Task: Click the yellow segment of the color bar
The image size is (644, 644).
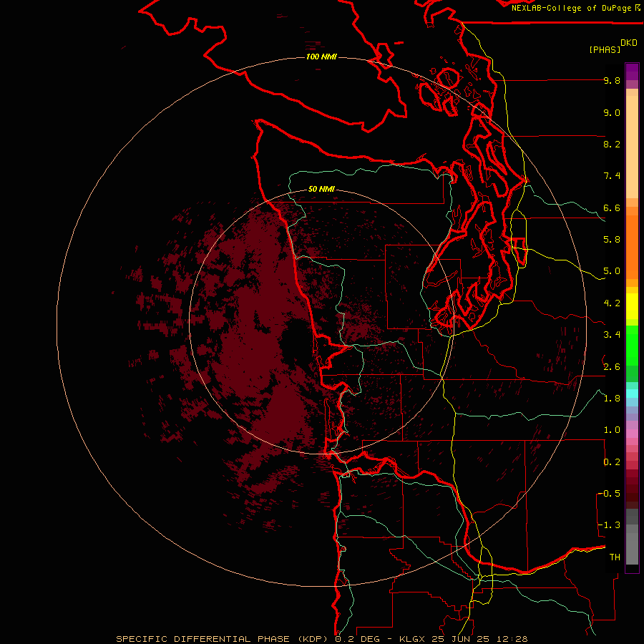Action: tap(632, 306)
